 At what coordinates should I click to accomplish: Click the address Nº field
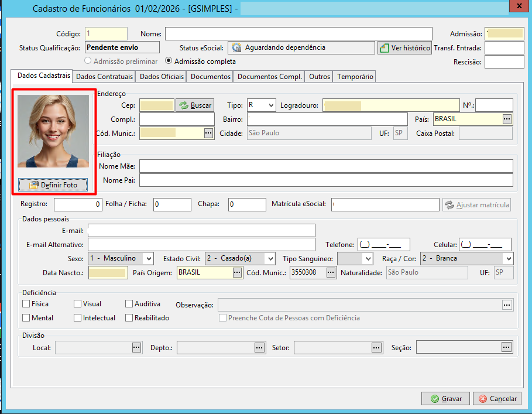[x=494, y=105]
